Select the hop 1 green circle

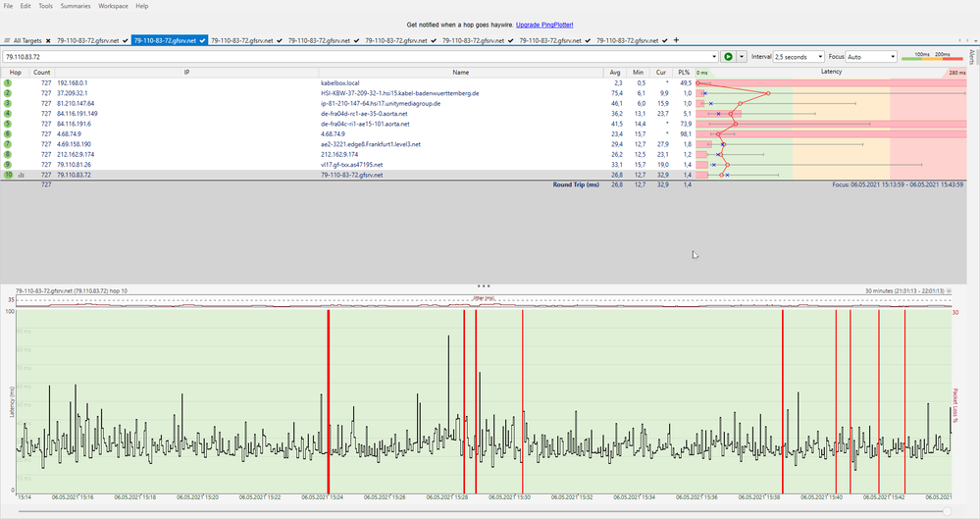8,83
